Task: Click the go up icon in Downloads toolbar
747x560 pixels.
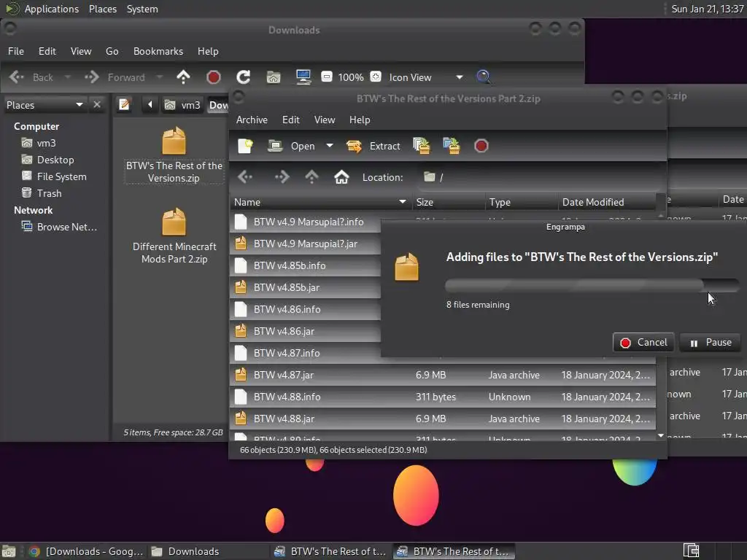Action: pos(183,77)
